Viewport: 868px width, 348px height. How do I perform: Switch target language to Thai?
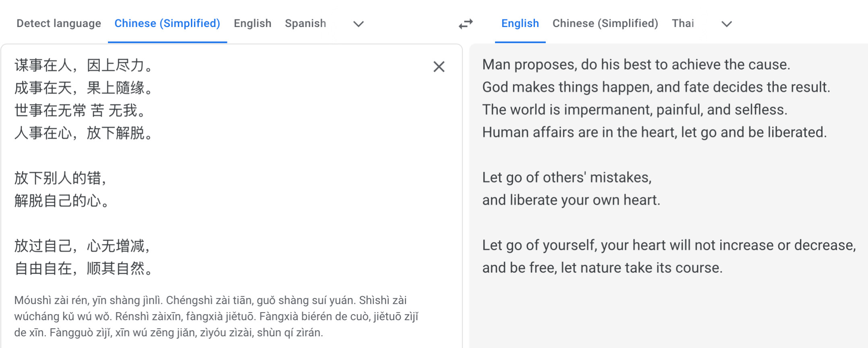coord(683,23)
